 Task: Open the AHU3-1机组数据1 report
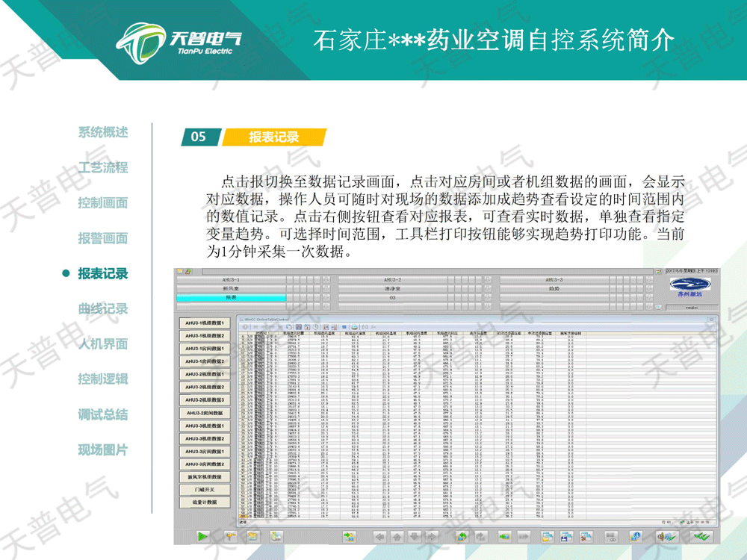point(205,323)
